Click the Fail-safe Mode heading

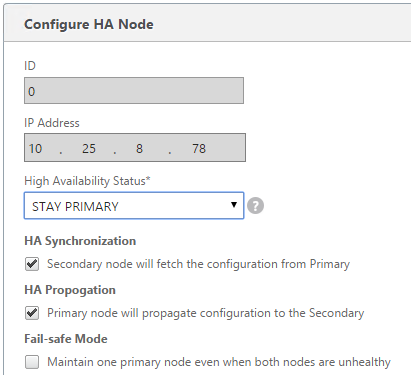click(66, 339)
